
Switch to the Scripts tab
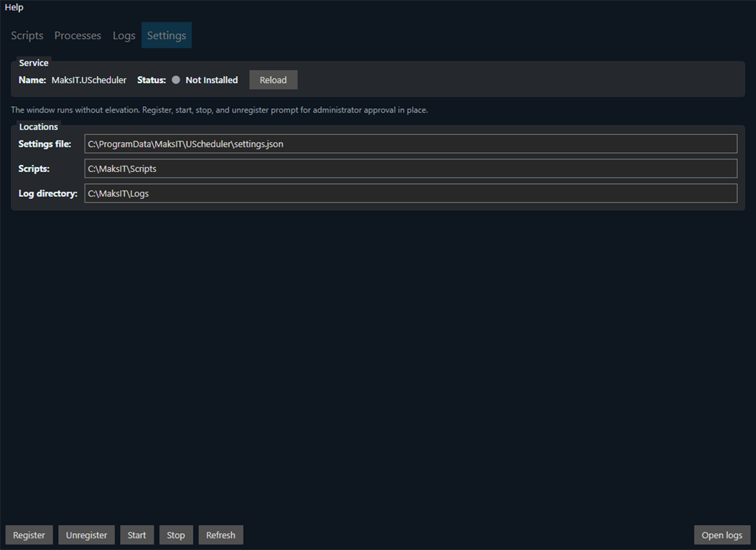(27, 35)
